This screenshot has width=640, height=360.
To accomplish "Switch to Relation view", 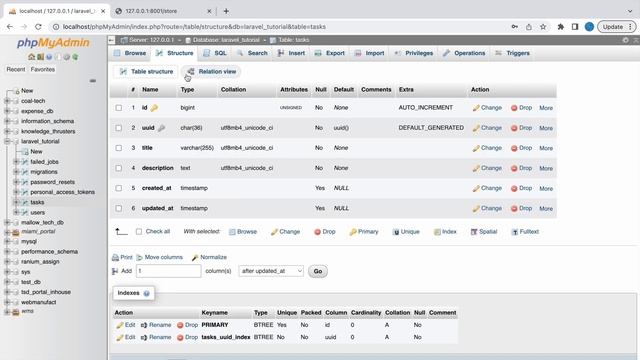I will click(211, 71).
